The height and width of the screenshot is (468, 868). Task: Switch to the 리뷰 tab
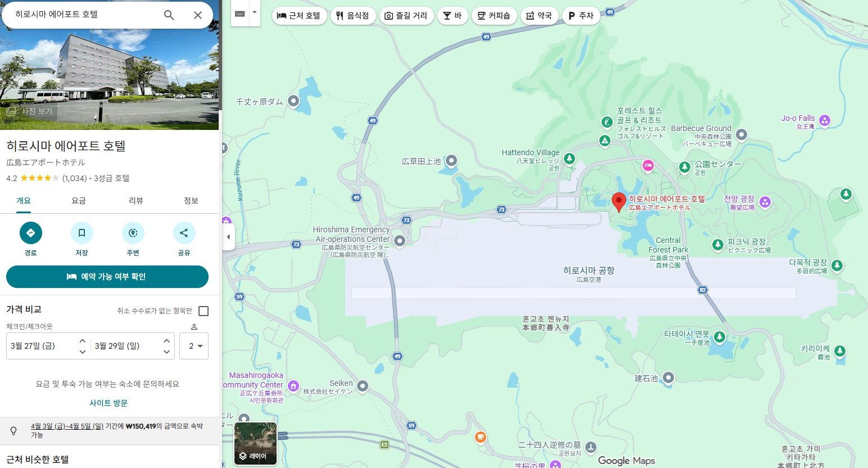point(136,201)
